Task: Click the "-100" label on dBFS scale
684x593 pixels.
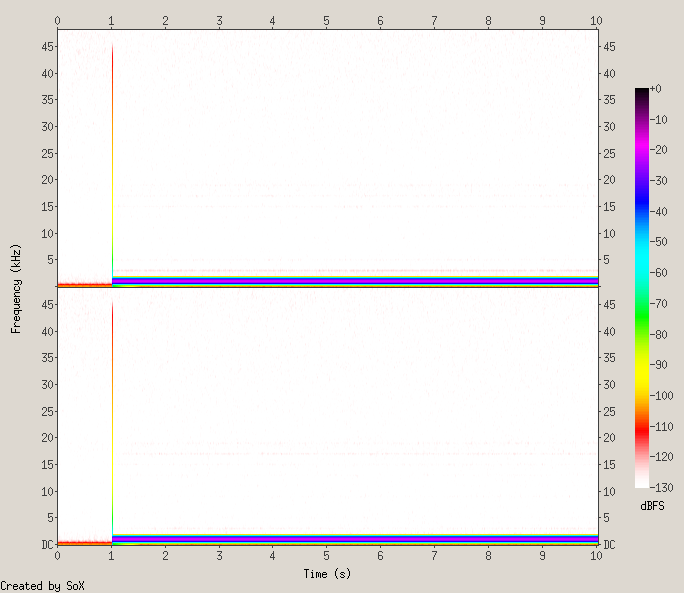Action: tap(661, 395)
